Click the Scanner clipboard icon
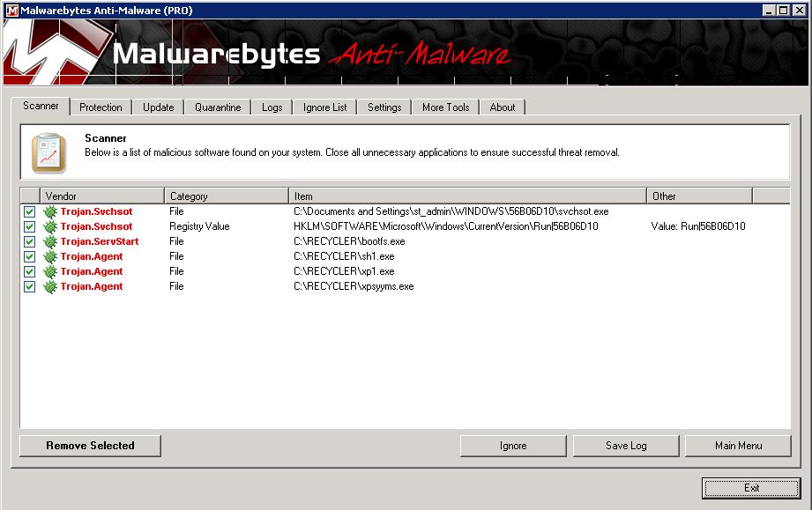The height and width of the screenshot is (510, 812). click(48, 152)
